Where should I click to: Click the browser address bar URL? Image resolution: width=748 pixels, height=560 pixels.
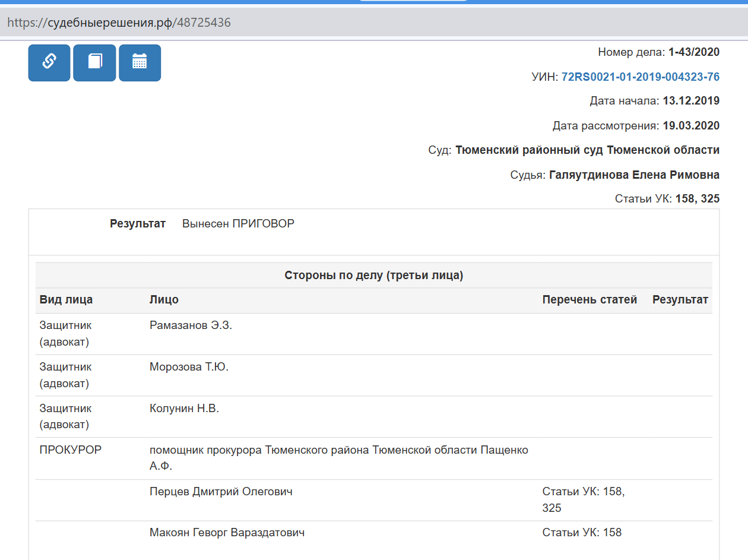[x=119, y=23]
